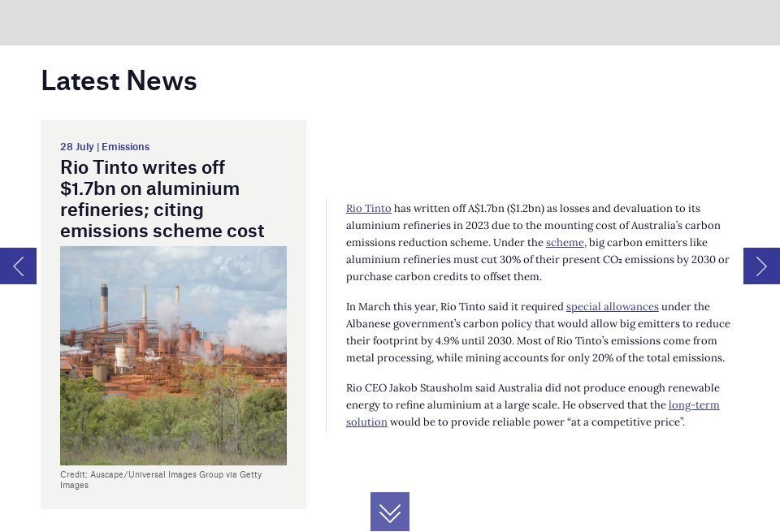This screenshot has height=532, width=780.
Task: Click the grey header bar at top
Action: click(x=390, y=22)
